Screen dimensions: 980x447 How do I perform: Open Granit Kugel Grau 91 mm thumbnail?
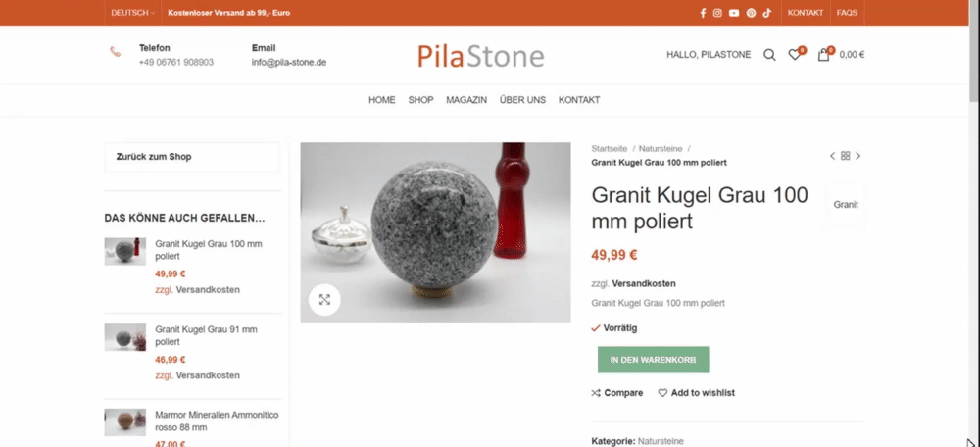point(125,337)
